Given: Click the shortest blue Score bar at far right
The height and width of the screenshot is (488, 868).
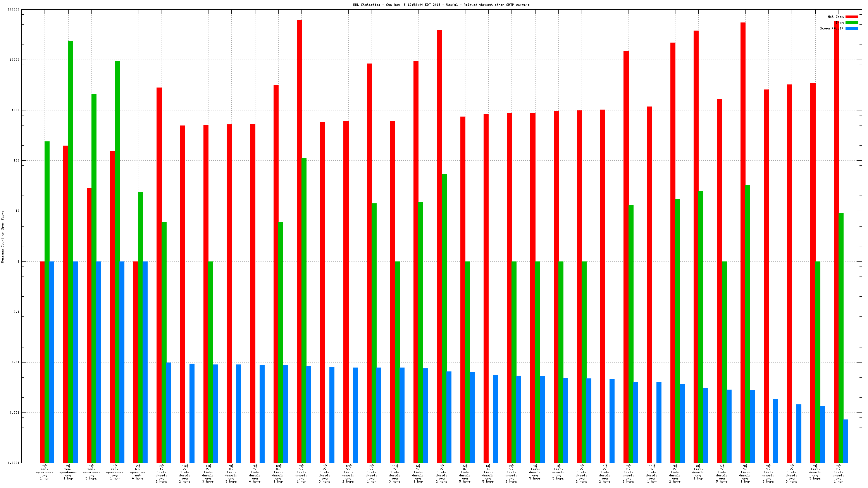Looking at the screenshot, I should (x=846, y=441).
